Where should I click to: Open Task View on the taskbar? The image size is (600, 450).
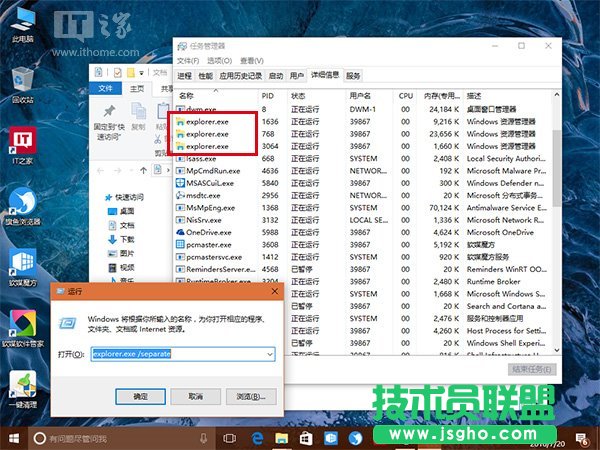[x=230, y=438]
